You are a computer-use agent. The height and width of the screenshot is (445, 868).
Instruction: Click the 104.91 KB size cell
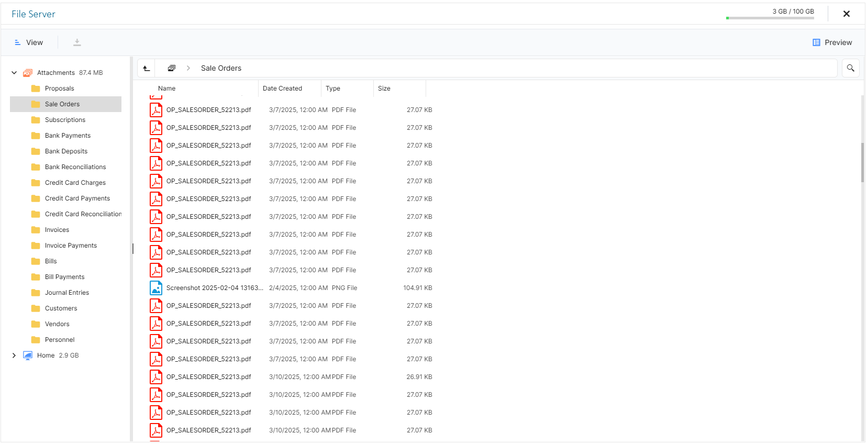click(418, 288)
